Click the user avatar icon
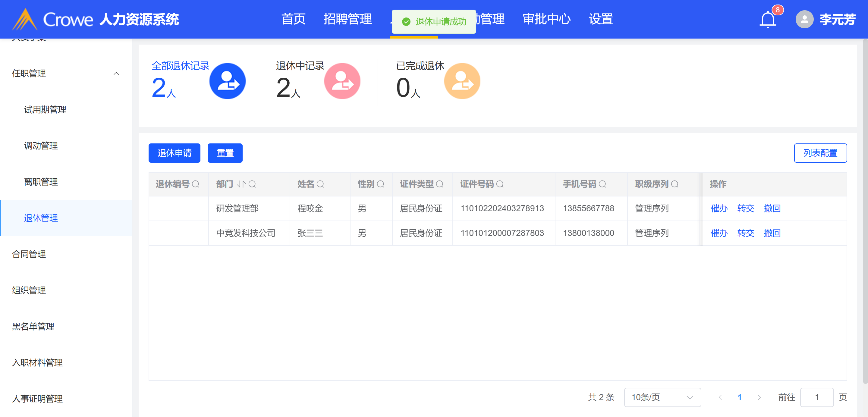 (x=804, y=19)
